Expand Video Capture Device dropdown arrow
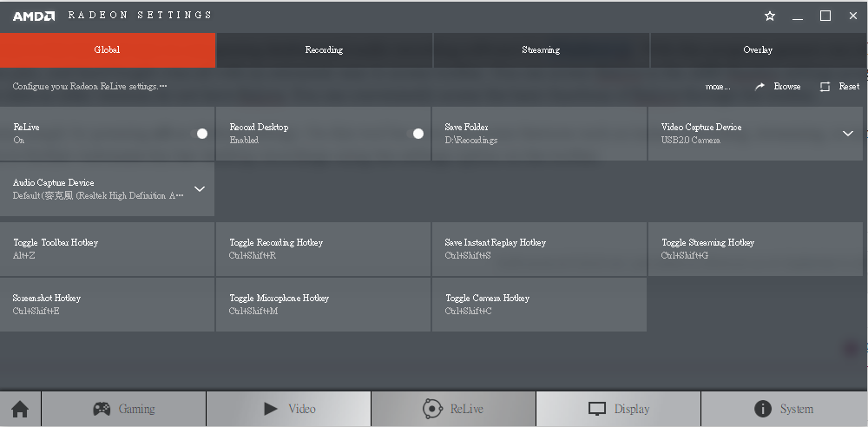Image resolution: width=868 pixels, height=427 pixels. click(x=847, y=134)
